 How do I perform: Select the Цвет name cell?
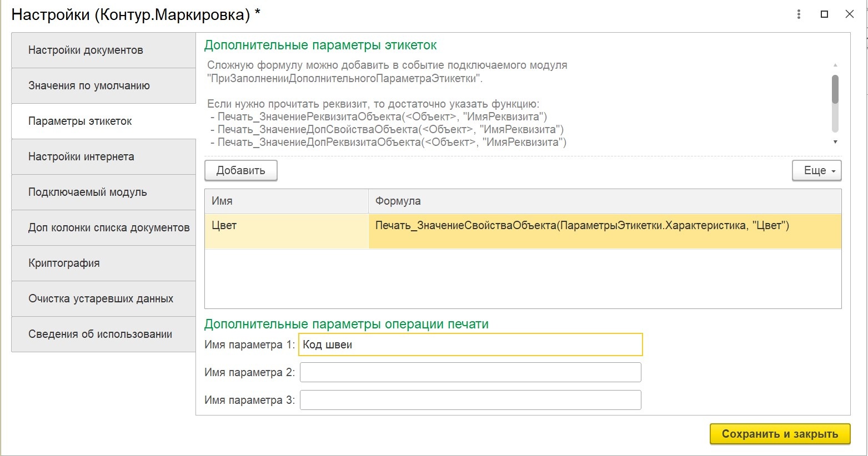[x=287, y=231]
